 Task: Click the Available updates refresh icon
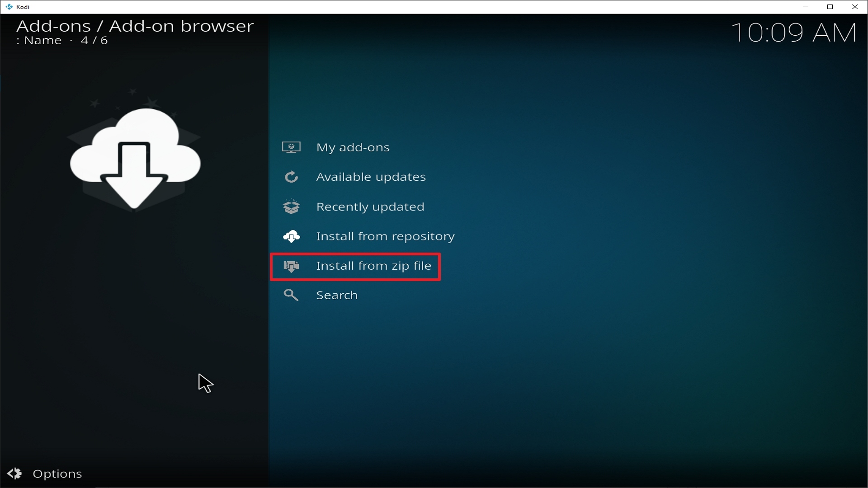[291, 177]
